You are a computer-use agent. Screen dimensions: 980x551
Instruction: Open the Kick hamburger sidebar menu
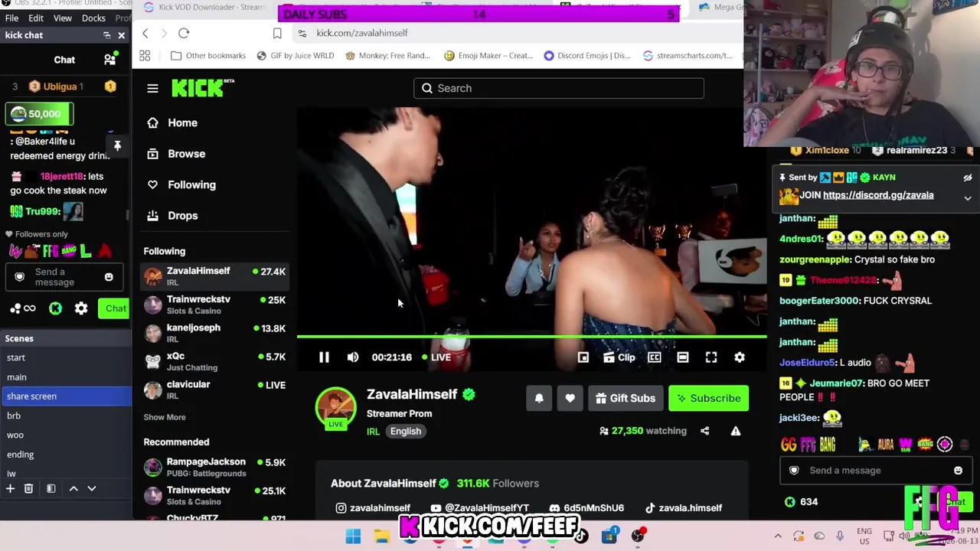coord(152,88)
